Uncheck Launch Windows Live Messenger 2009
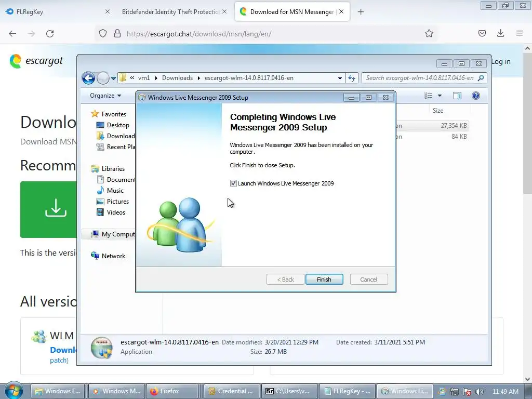This screenshot has height=399, width=532. pos(233,183)
